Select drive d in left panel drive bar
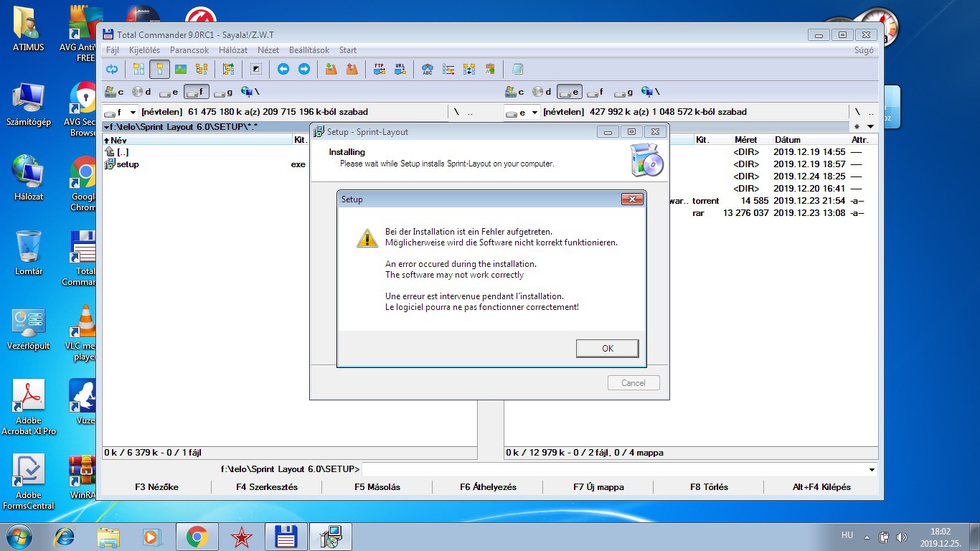Image resolution: width=980 pixels, height=551 pixels. coord(142,92)
